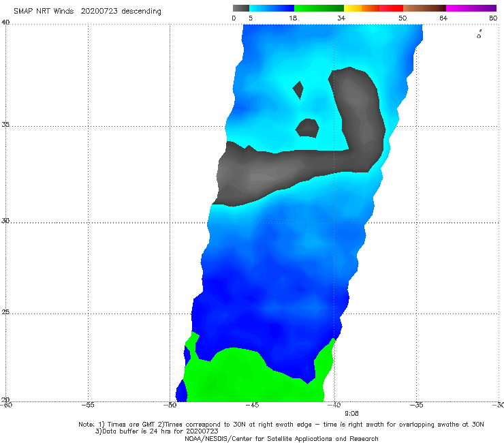This screenshot has width=504, height=443.
Task: Click the yellow-orange segment of the color bar
Action: [x=362, y=8]
